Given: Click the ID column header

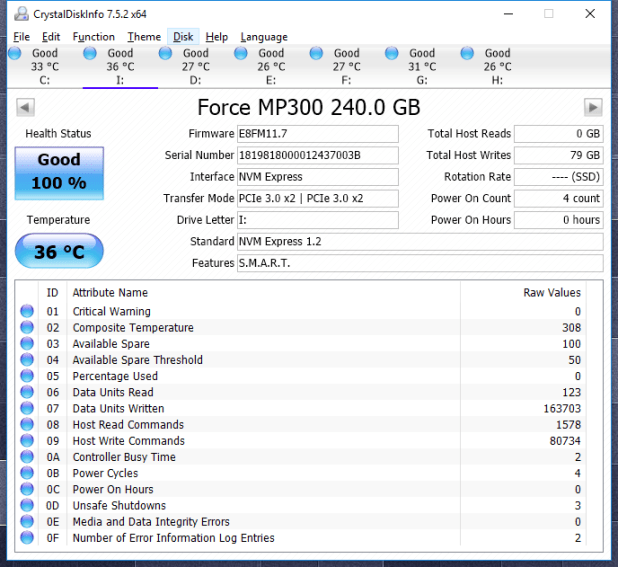Looking at the screenshot, I should pyautogui.click(x=52, y=293).
